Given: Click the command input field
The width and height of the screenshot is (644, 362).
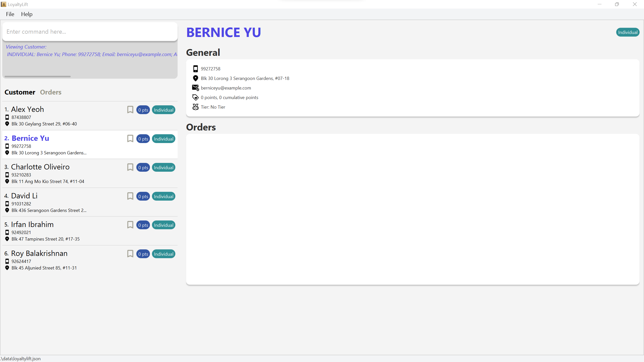Looking at the screenshot, I should pyautogui.click(x=90, y=32).
